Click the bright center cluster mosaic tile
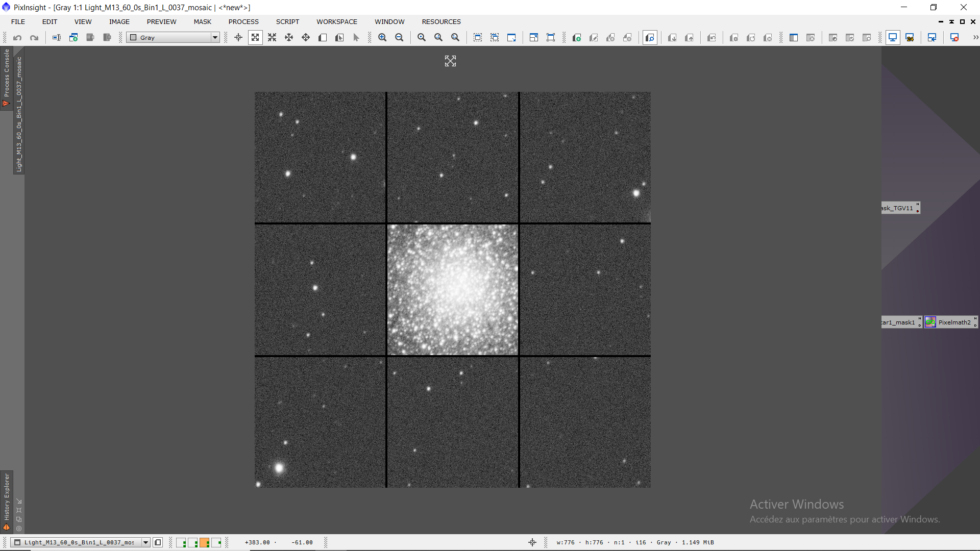Viewport: 980px width, 551px height. pyautogui.click(x=453, y=290)
